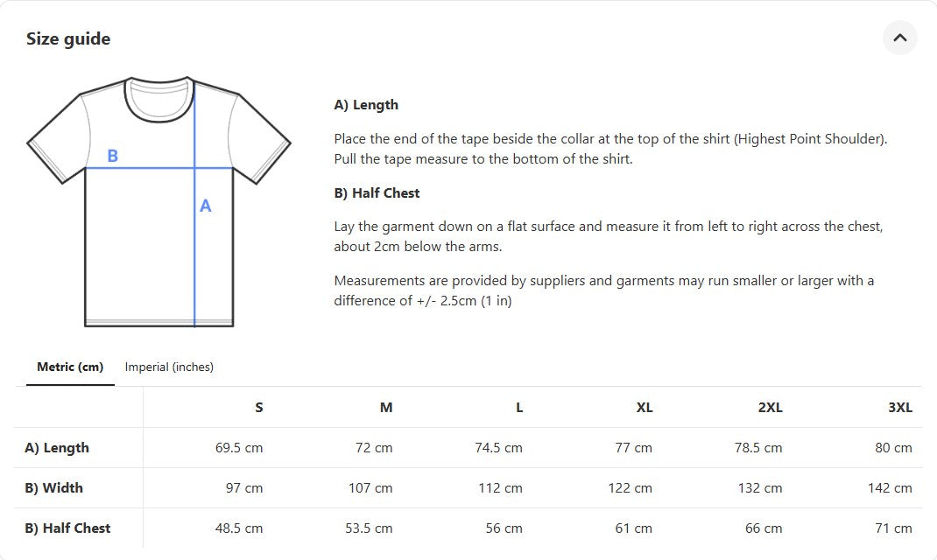Click the XL size column header
The width and height of the screenshot is (937, 560).
click(x=644, y=407)
